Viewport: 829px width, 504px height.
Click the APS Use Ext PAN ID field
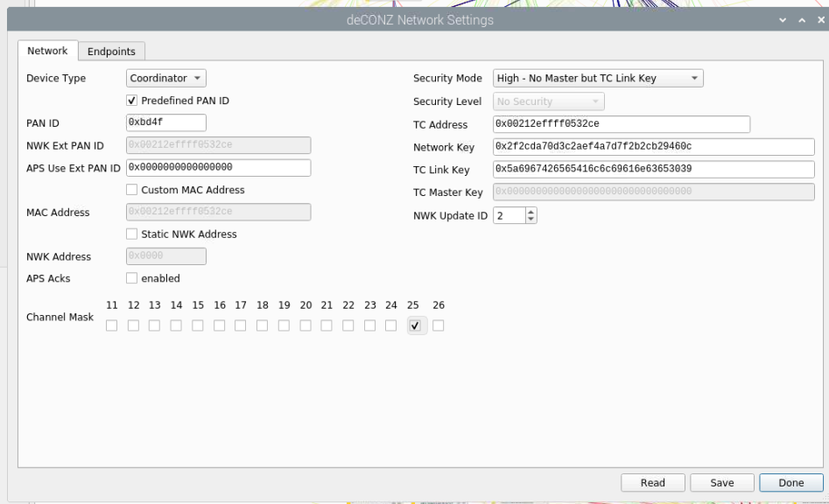click(218, 167)
